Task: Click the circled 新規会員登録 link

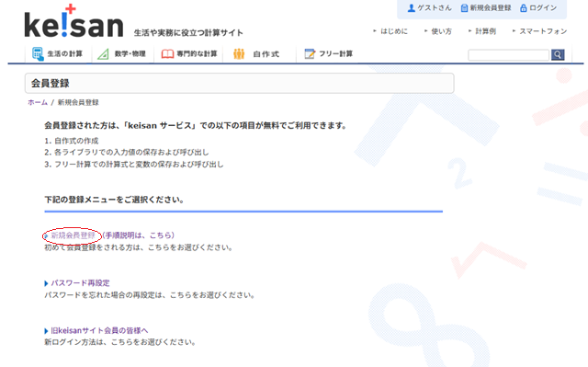Action: pyautogui.click(x=73, y=235)
